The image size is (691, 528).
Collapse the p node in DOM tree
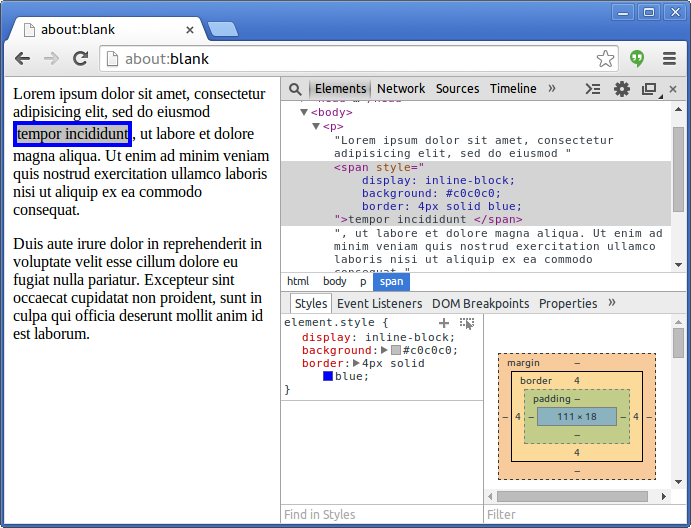pos(316,126)
